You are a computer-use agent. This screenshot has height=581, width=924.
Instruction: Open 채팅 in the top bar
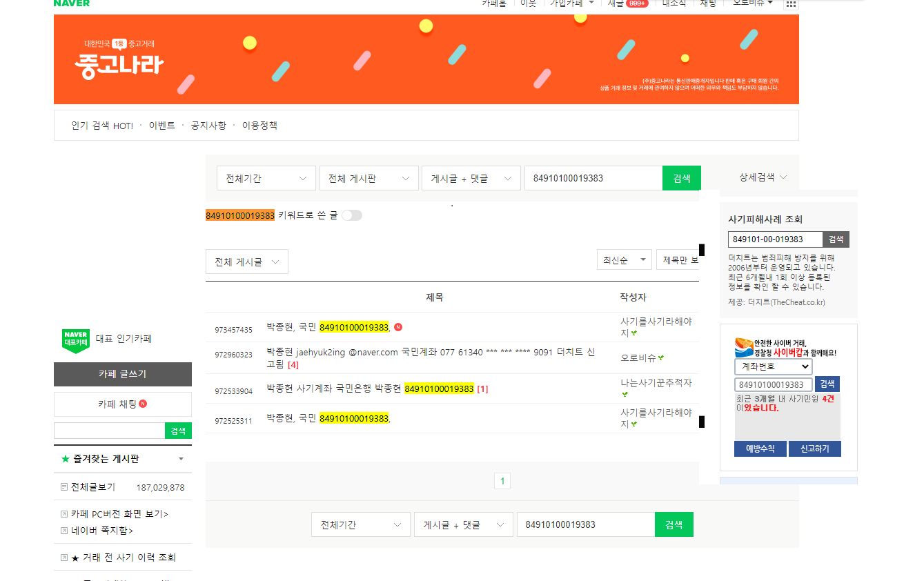[708, 3]
